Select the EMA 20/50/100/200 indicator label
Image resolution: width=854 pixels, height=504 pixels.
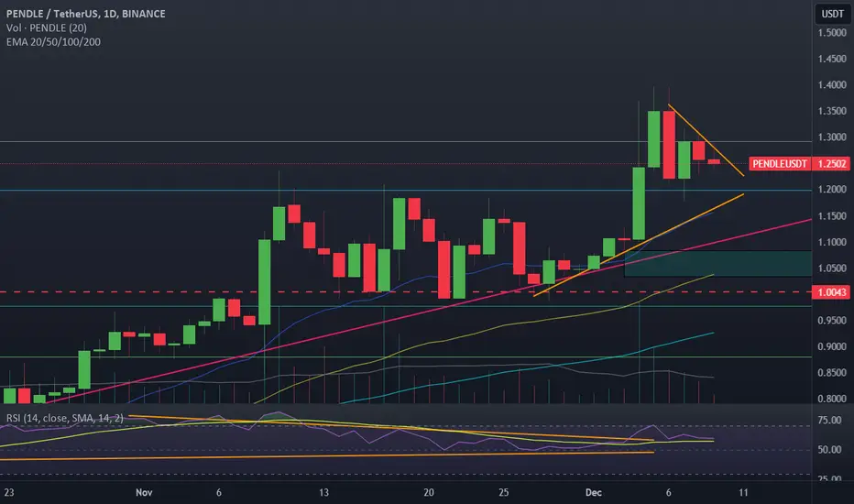[x=53, y=42]
